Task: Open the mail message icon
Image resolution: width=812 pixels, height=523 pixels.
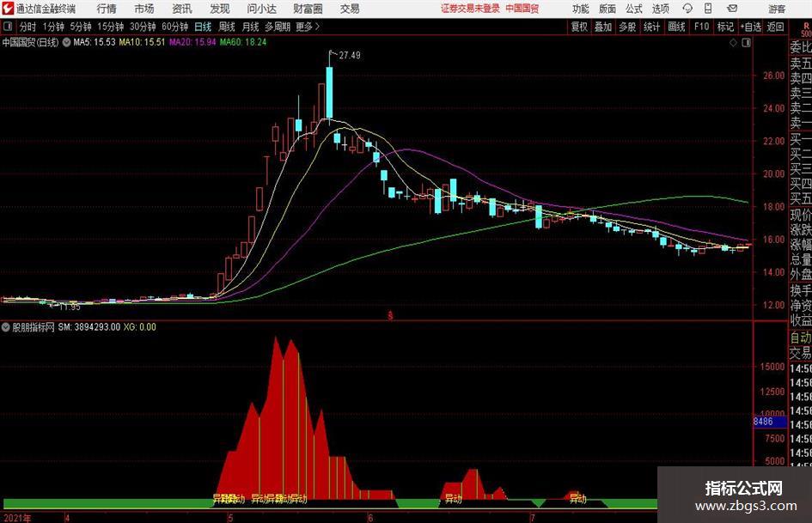Action: (x=732, y=9)
